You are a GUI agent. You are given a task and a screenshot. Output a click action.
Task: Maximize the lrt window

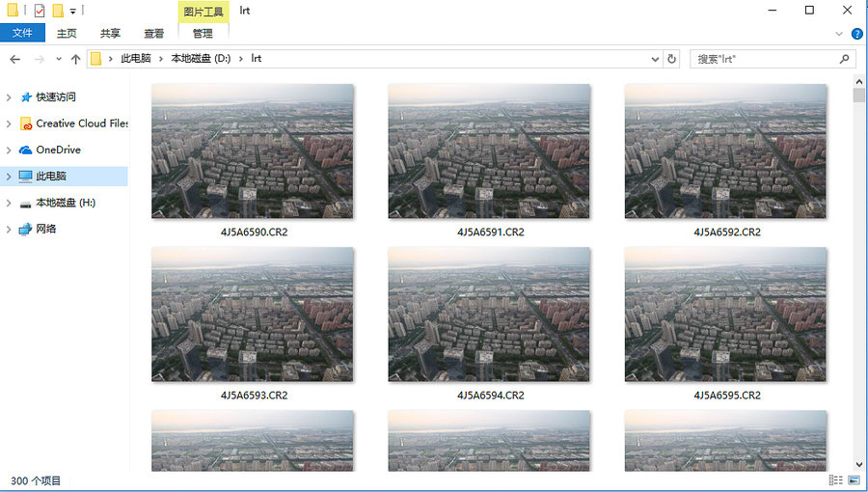point(809,10)
